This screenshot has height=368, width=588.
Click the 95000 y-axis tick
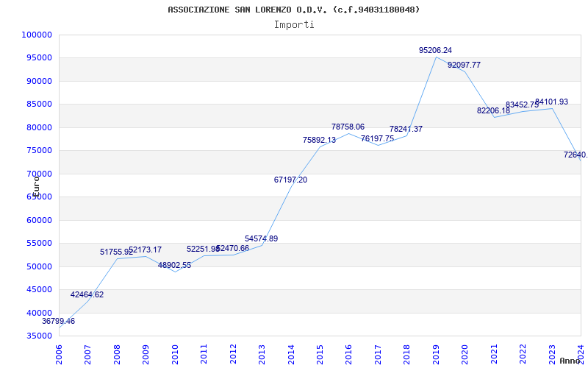[x=39, y=58]
